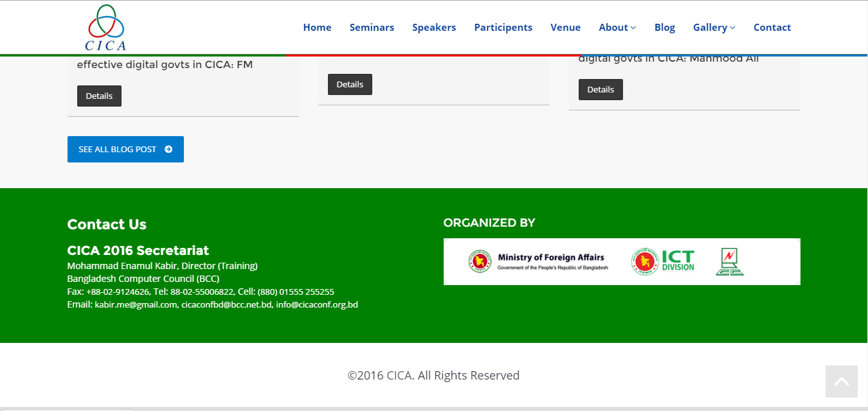Click the CICA logo in header
868x411 pixels.
coord(107,28)
